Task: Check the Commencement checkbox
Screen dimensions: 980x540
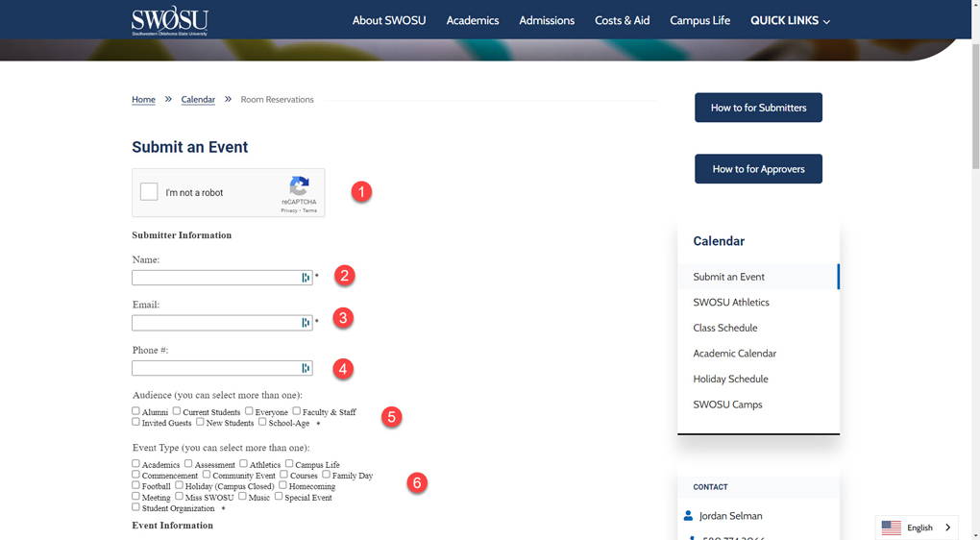Action: tap(135, 474)
